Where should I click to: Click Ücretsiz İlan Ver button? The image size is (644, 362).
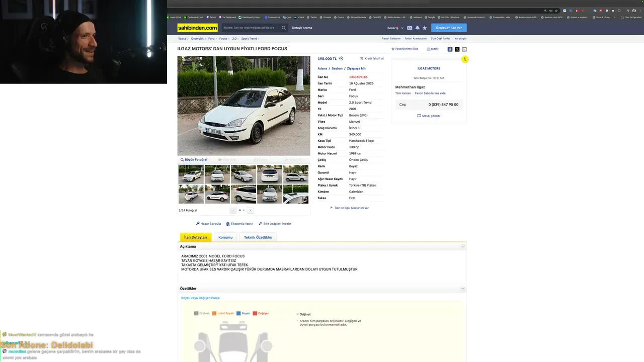point(449,28)
